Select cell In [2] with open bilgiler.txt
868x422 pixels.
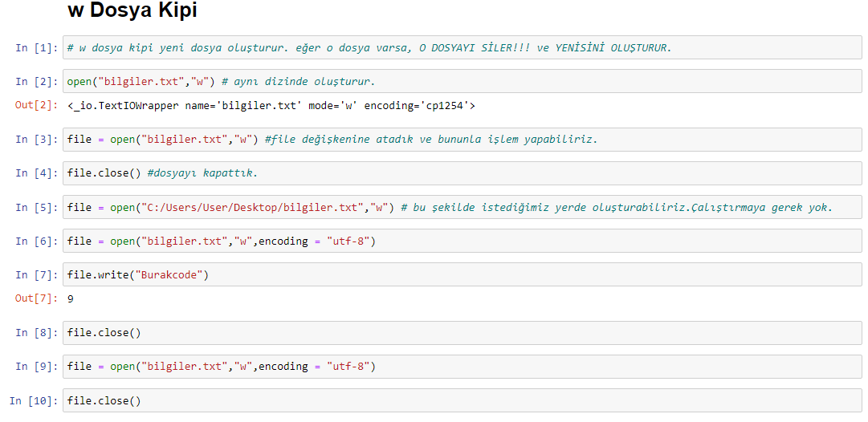[x=463, y=81]
